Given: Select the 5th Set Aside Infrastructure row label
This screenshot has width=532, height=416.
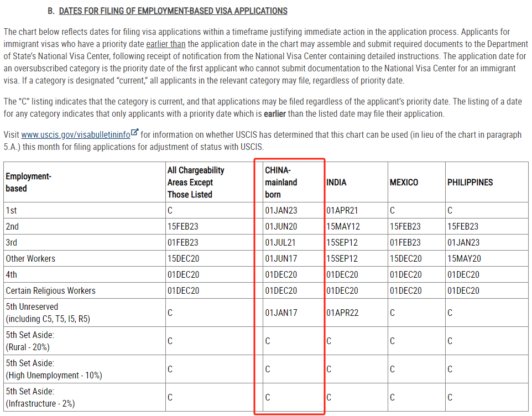Looking at the screenshot, I should [x=40, y=398].
